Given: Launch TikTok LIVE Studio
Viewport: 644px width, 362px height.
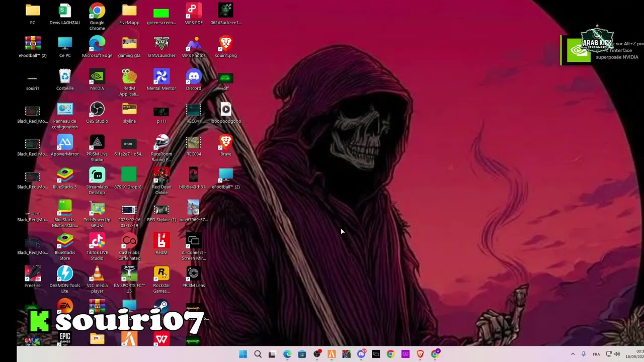Looking at the screenshot, I should pos(97,247).
